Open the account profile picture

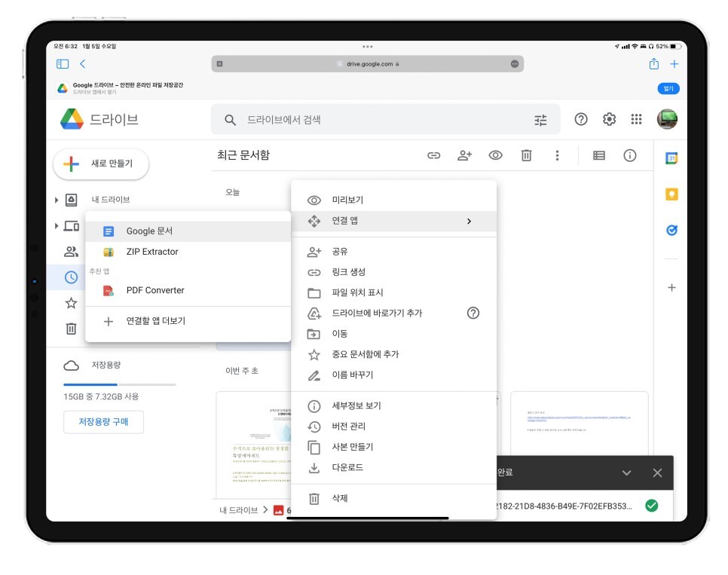click(667, 119)
